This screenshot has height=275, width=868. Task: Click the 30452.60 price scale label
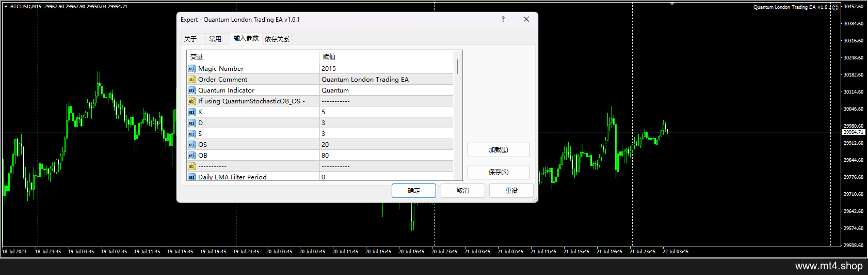(x=854, y=7)
